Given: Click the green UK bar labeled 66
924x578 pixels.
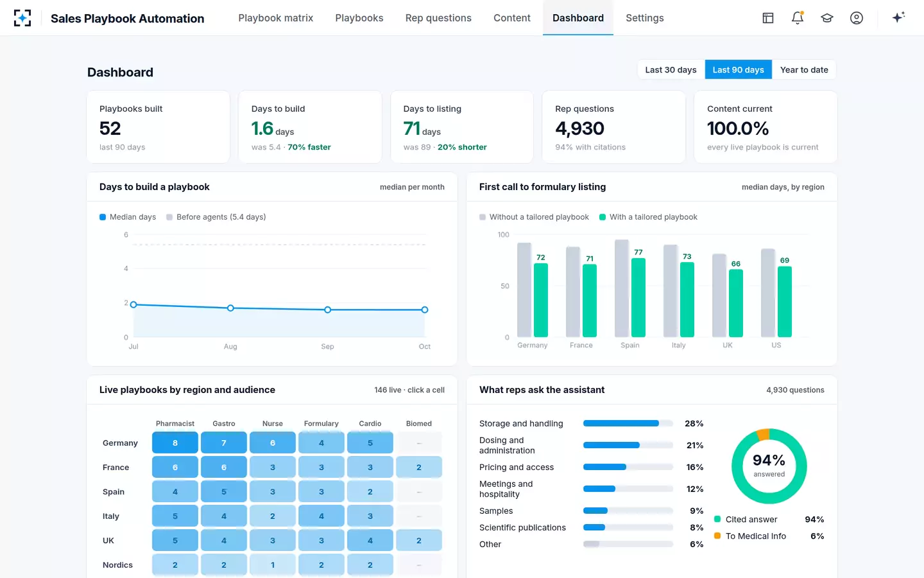Looking at the screenshot, I should [736, 303].
